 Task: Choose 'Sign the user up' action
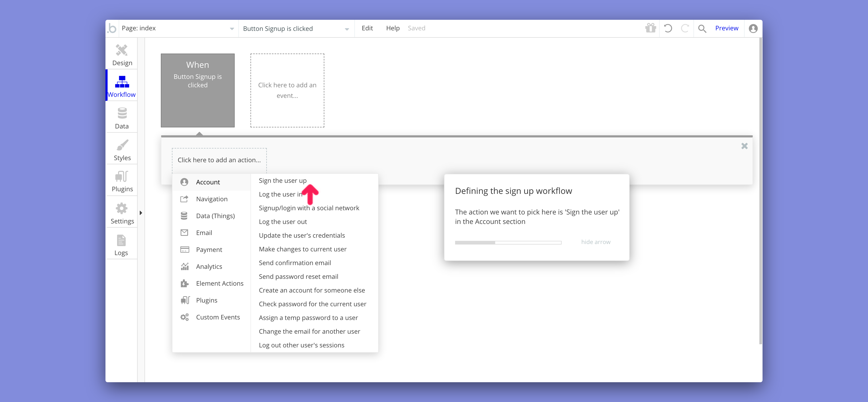(x=282, y=181)
